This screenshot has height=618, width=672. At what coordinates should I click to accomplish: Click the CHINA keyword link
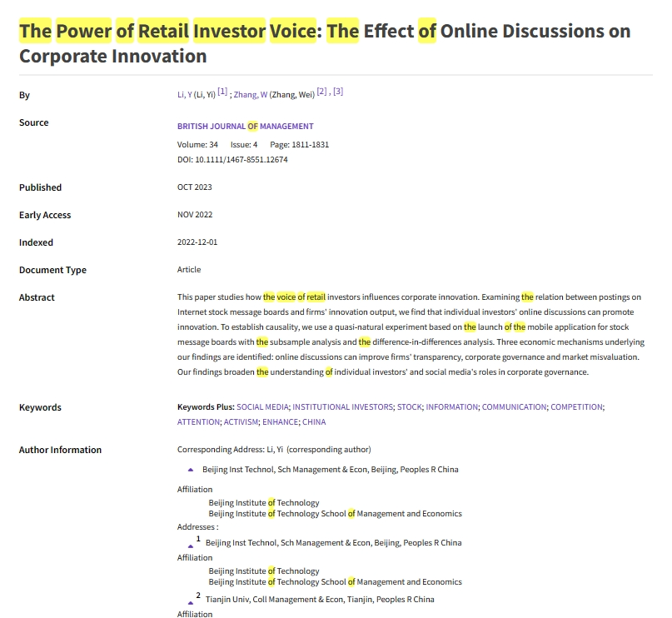click(314, 422)
